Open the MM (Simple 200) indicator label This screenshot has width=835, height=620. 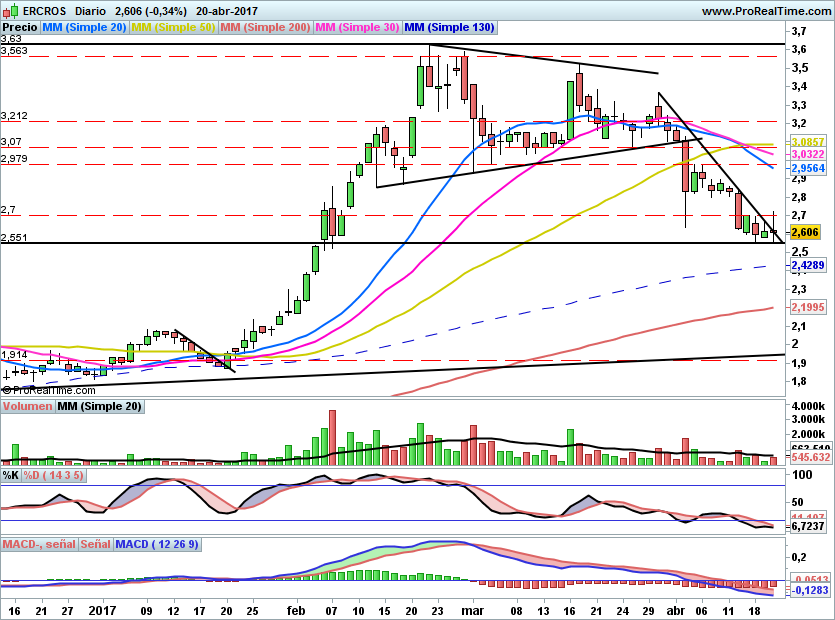point(265,27)
